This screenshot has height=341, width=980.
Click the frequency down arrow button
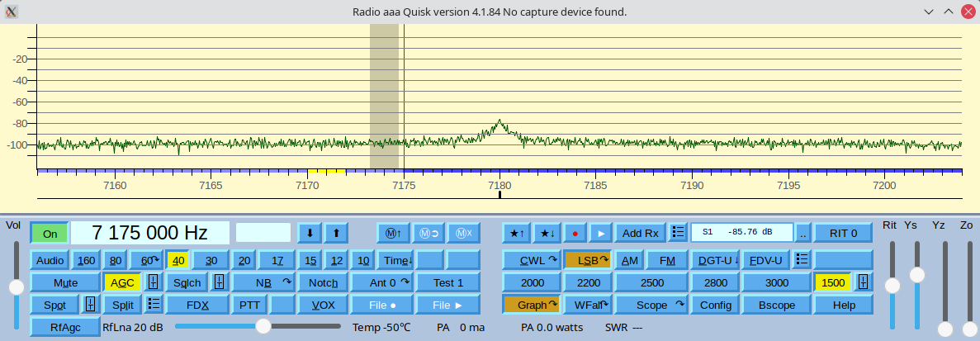pyautogui.click(x=310, y=233)
